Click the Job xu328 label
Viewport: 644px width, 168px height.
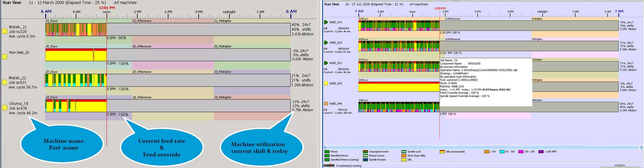(18, 32)
